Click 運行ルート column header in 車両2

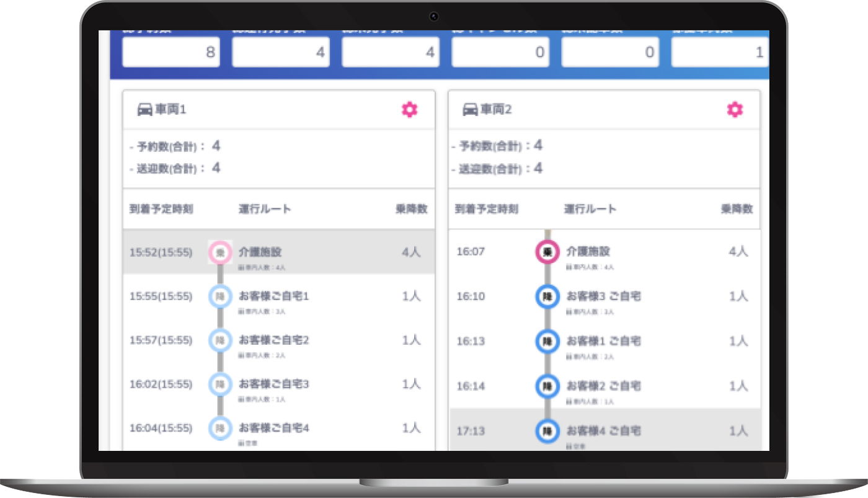click(590, 209)
